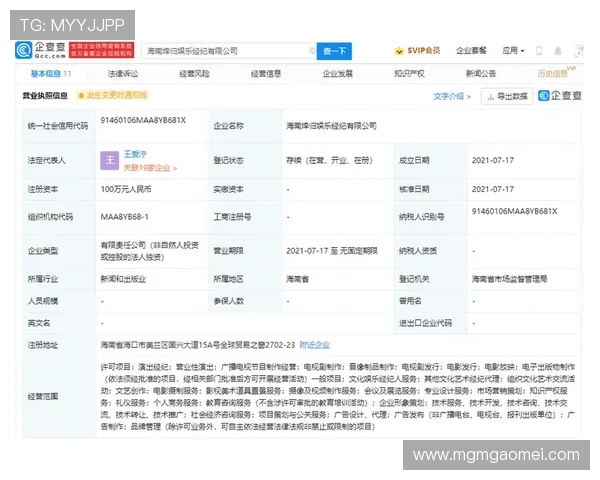Screen dimensions: 600x480
Task: Open legal representative 王爱沙 link
Action: pos(135,154)
